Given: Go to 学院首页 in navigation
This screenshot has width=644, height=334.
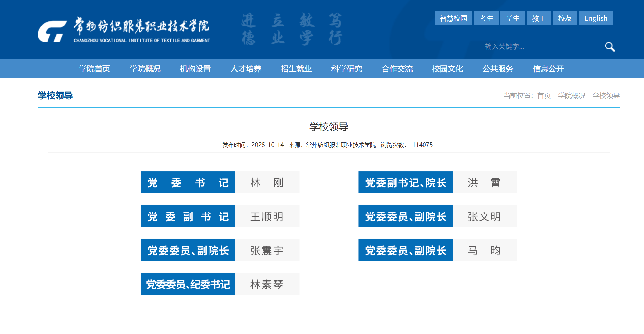Looking at the screenshot, I should [x=94, y=69].
